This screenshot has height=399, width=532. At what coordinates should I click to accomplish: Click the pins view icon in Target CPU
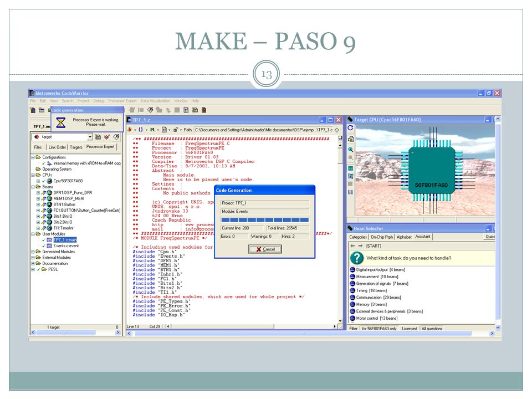click(x=350, y=176)
